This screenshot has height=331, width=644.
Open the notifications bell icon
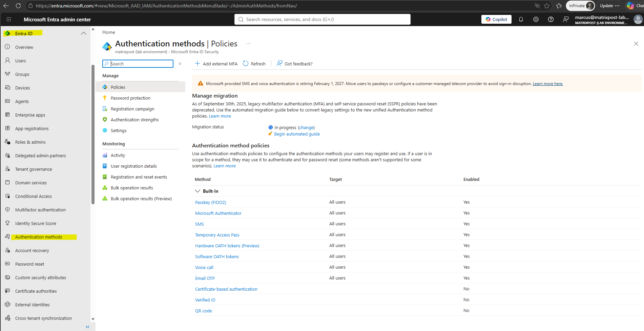pyautogui.click(x=521, y=19)
